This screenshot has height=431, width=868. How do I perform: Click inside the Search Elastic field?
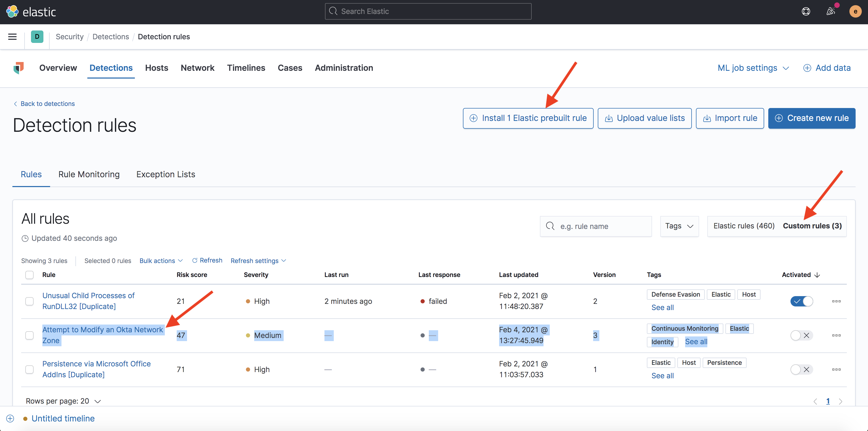click(428, 11)
